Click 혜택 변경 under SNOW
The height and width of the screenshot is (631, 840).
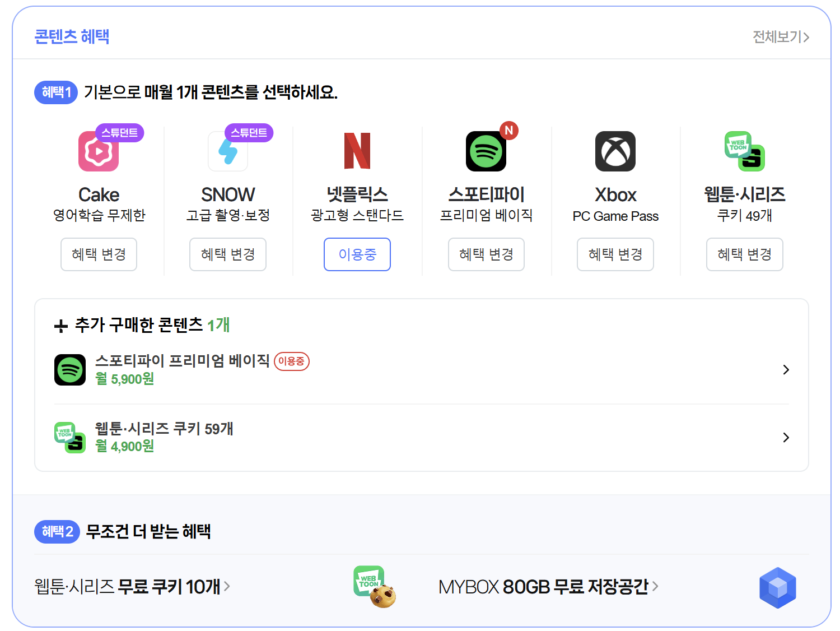tap(227, 254)
